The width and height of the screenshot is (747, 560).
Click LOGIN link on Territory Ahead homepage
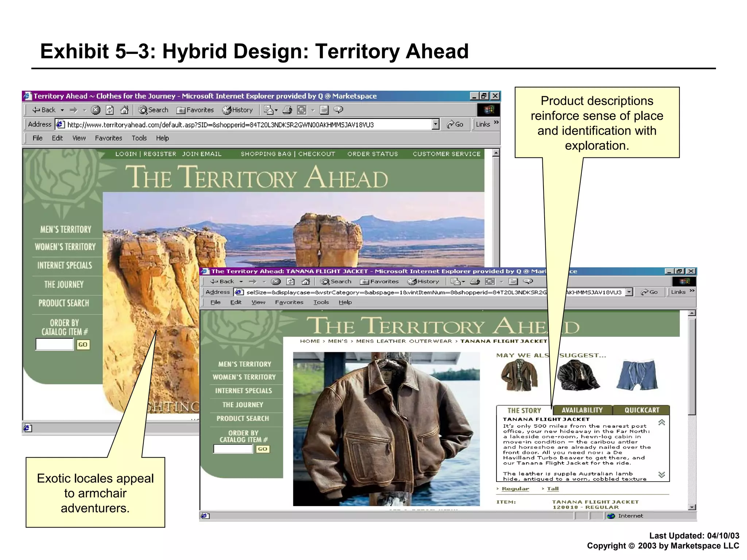click(x=126, y=154)
